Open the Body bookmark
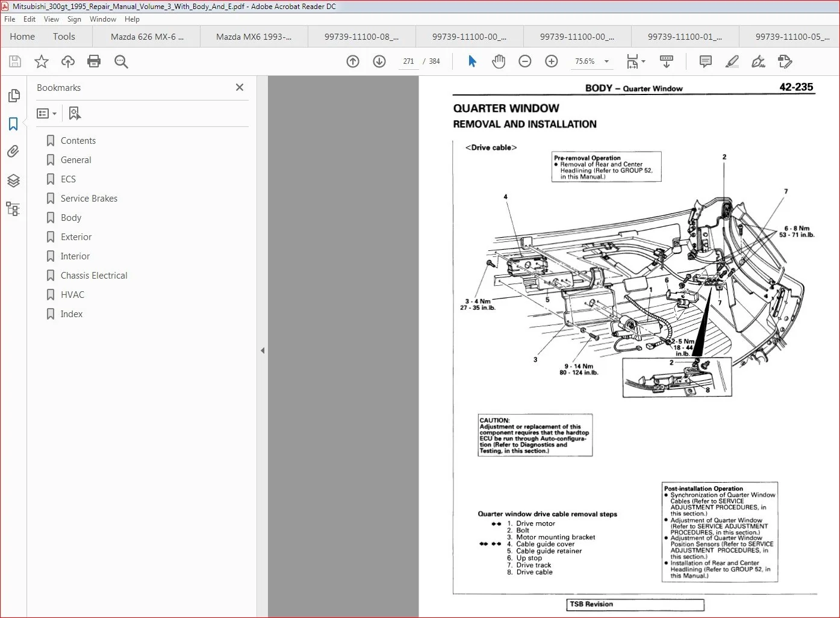 71,218
